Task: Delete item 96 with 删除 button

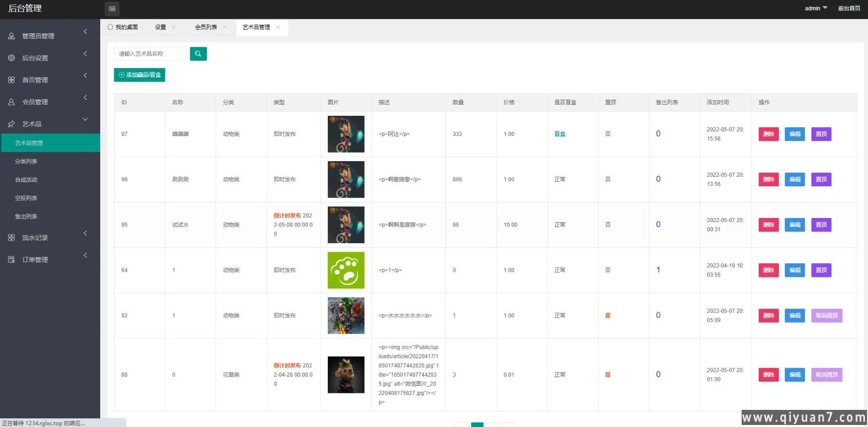Action: pos(768,179)
